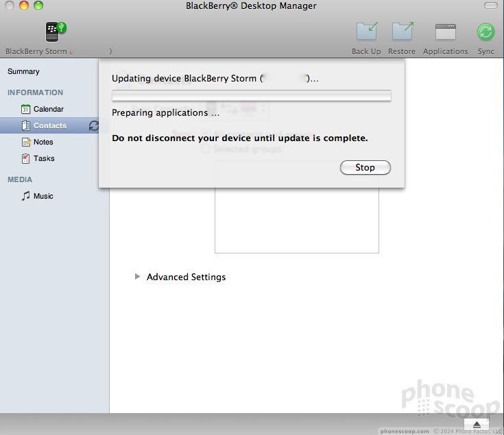Select Calendar in the sidebar
The height and width of the screenshot is (435, 504).
click(x=49, y=109)
